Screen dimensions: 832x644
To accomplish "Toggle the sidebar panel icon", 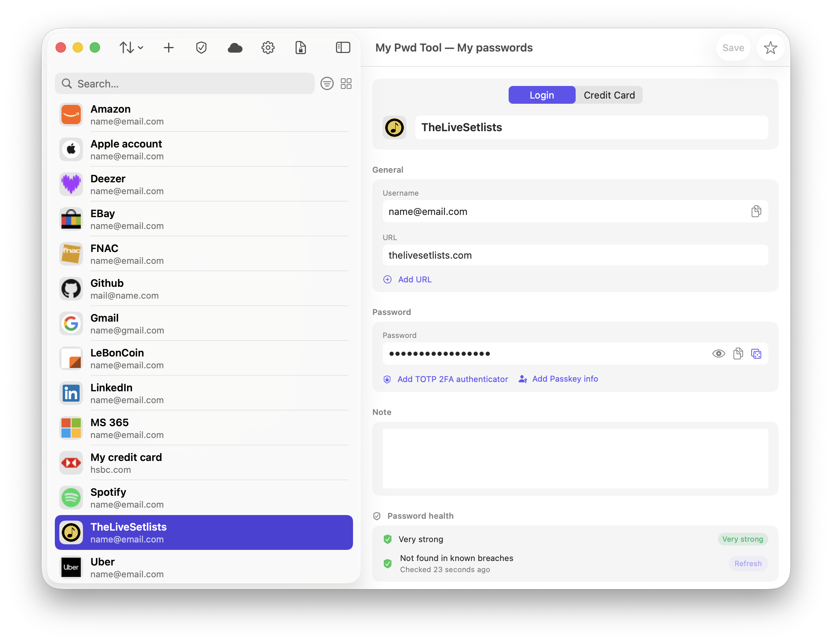I will (x=343, y=48).
